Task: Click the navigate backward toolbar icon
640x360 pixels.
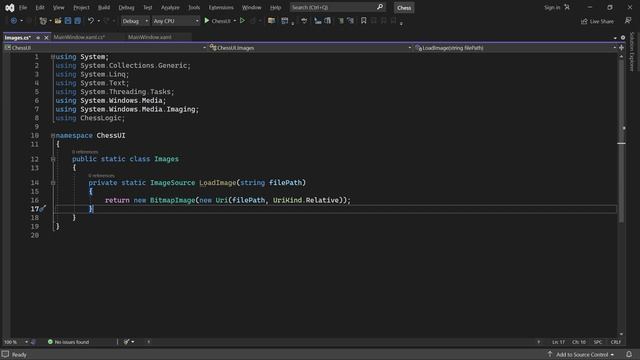Action: click(x=13, y=21)
